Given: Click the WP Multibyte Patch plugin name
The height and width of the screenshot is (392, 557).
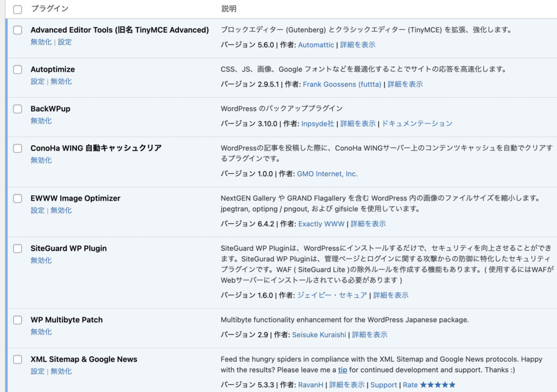Looking at the screenshot, I should (x=66, y=320).
